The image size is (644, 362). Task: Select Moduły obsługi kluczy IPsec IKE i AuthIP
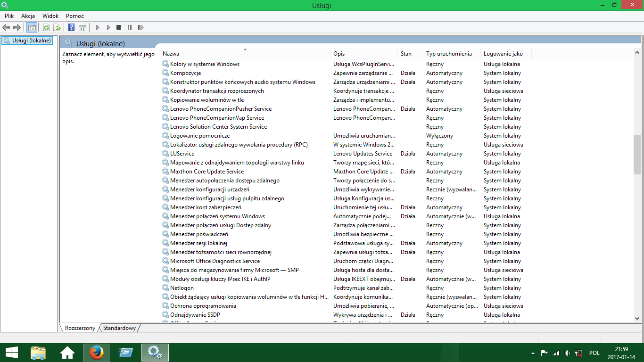tap(220, 279)
